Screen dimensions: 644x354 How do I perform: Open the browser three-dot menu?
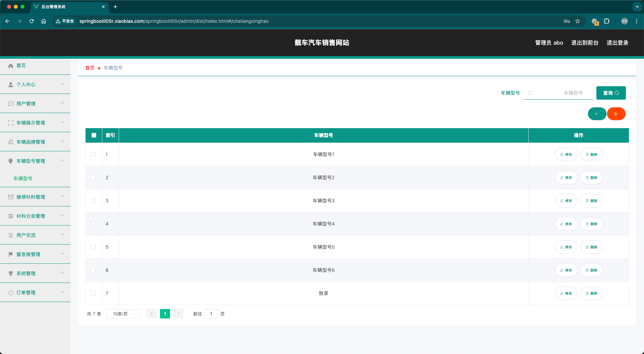pos(636,21)
